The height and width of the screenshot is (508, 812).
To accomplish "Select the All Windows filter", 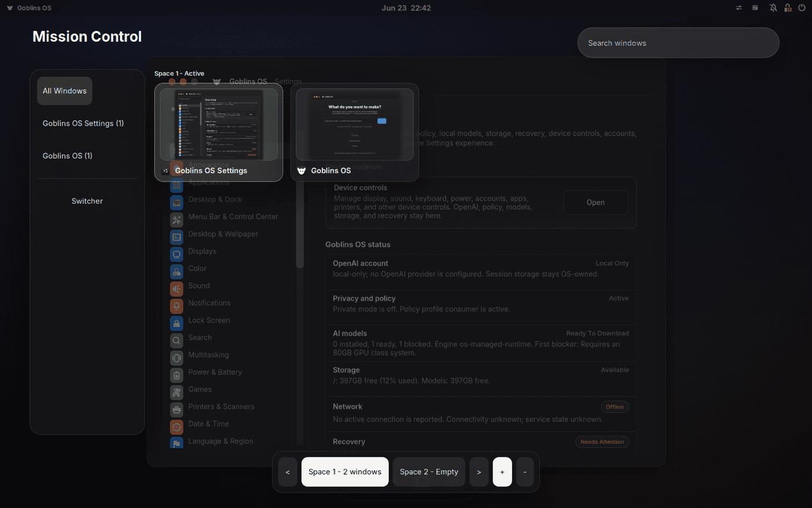I will (x=64, y=91).
